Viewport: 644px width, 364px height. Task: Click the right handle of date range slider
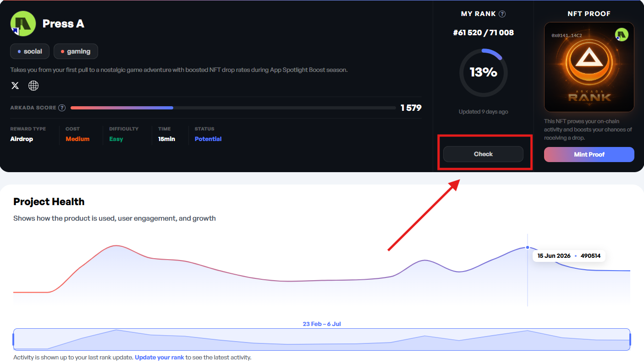pos(630,340)
